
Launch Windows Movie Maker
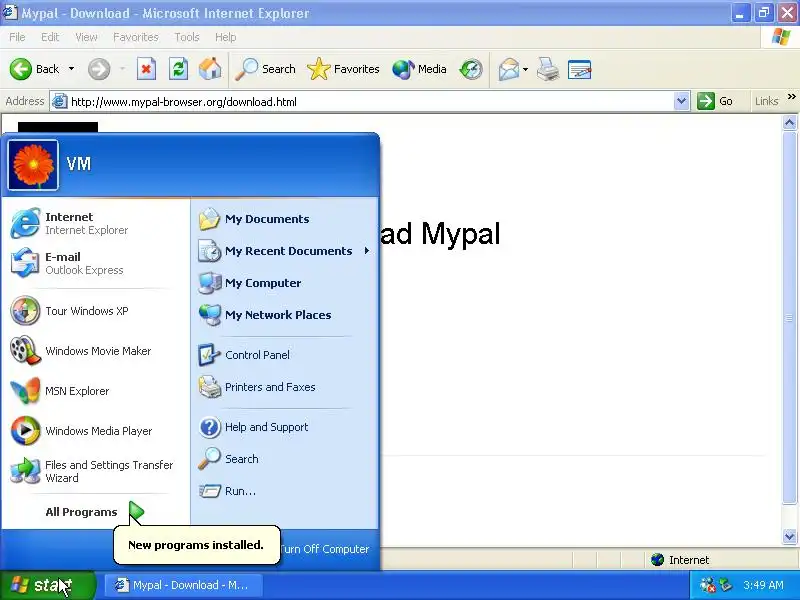96,351
